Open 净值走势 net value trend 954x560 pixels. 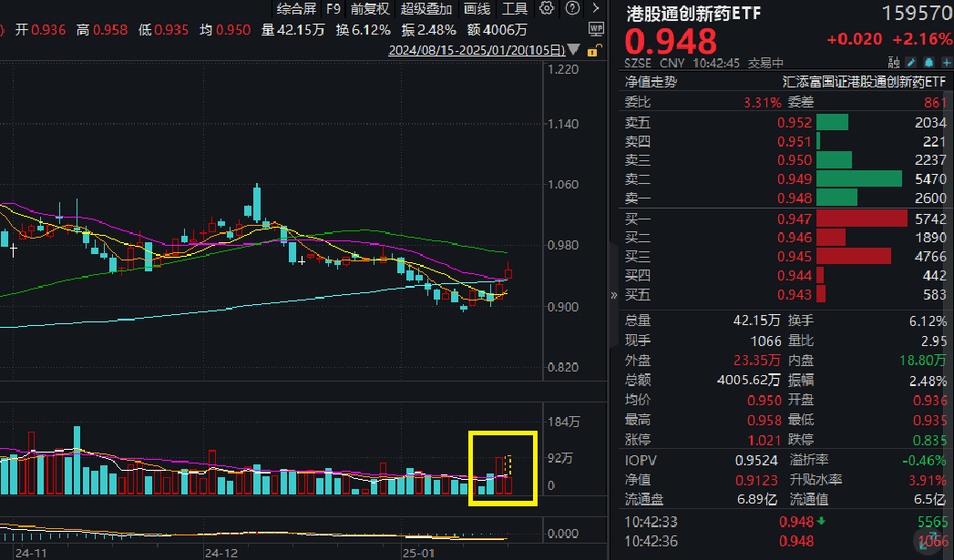click(x=651, y=82)
